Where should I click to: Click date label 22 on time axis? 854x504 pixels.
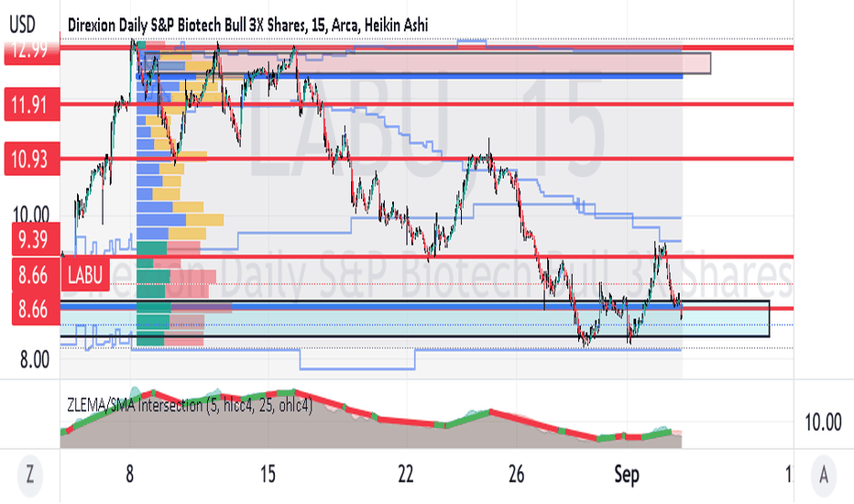(x=406, y=474)
